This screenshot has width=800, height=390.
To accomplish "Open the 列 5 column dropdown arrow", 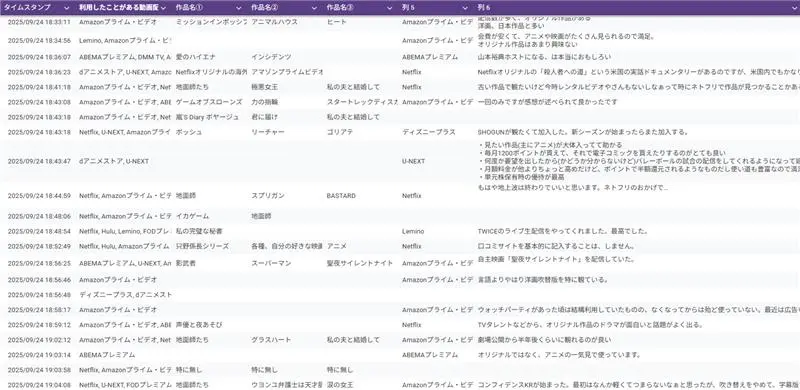I will [465, 8].
